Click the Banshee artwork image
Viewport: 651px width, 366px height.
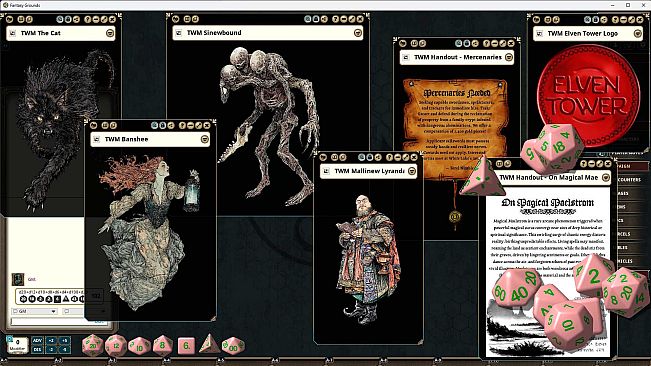tap(150, 232)
